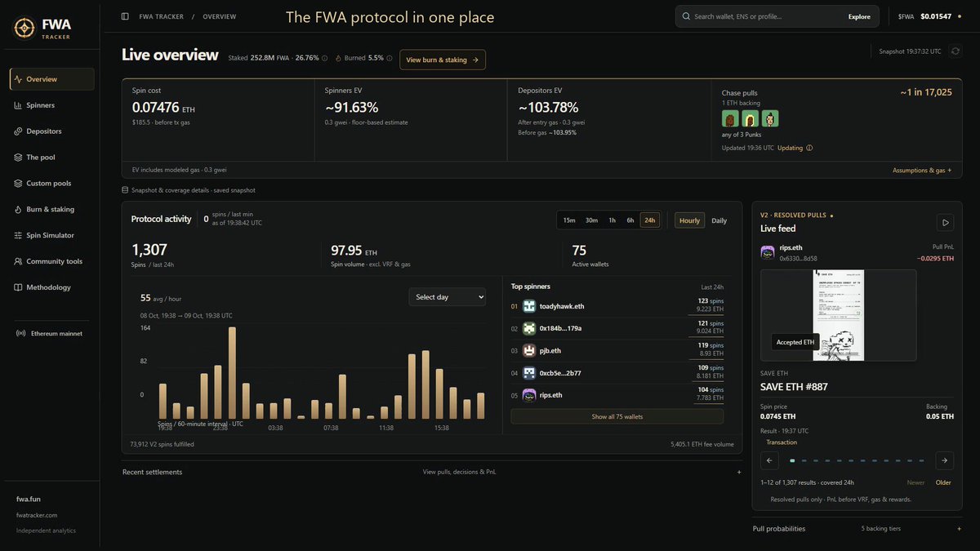Switch chart grouping to Daily

click(x=719, y=220)
